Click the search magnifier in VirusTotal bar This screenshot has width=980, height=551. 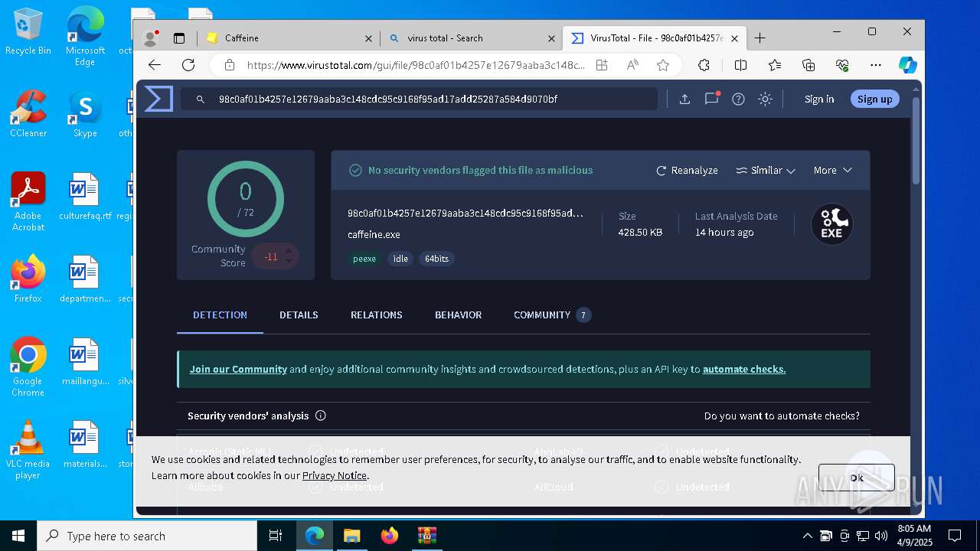tap(201, 99)
